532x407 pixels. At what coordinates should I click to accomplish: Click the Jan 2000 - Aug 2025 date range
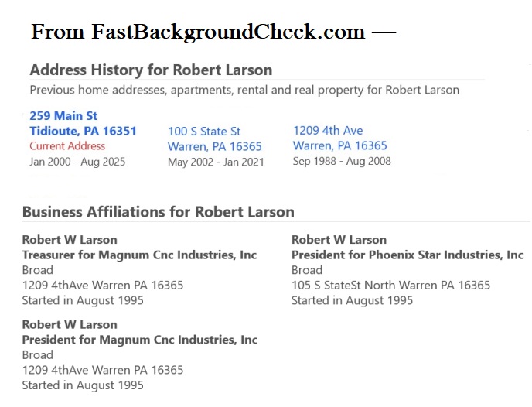77,162
